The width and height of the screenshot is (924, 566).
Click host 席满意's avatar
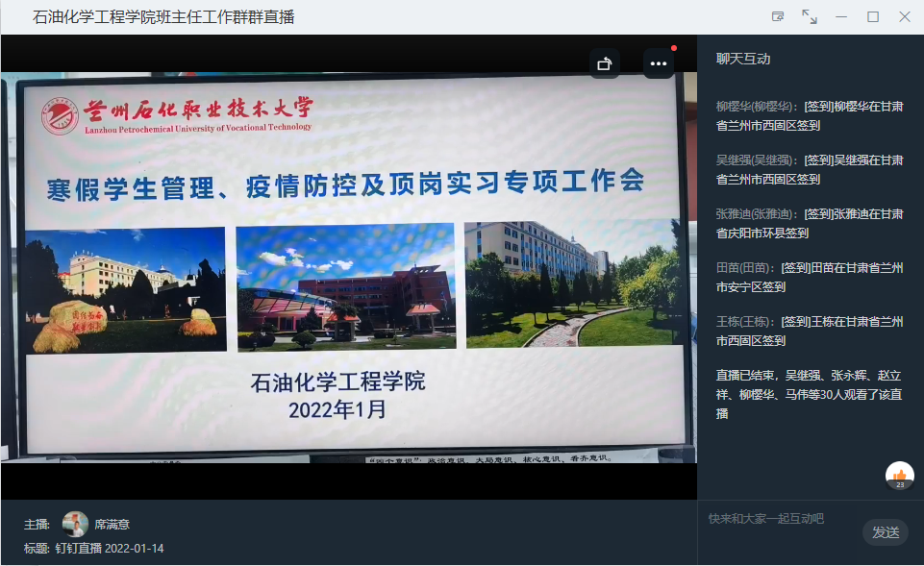click(75, 524)
